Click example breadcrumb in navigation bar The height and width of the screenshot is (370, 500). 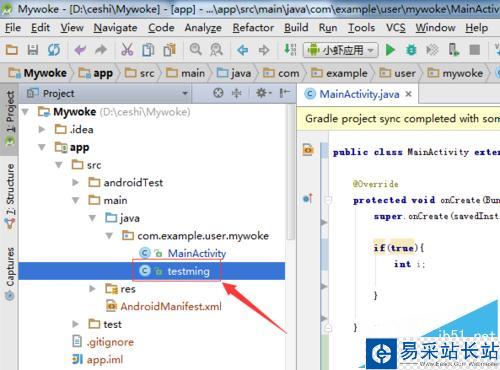tap(339, 73)
